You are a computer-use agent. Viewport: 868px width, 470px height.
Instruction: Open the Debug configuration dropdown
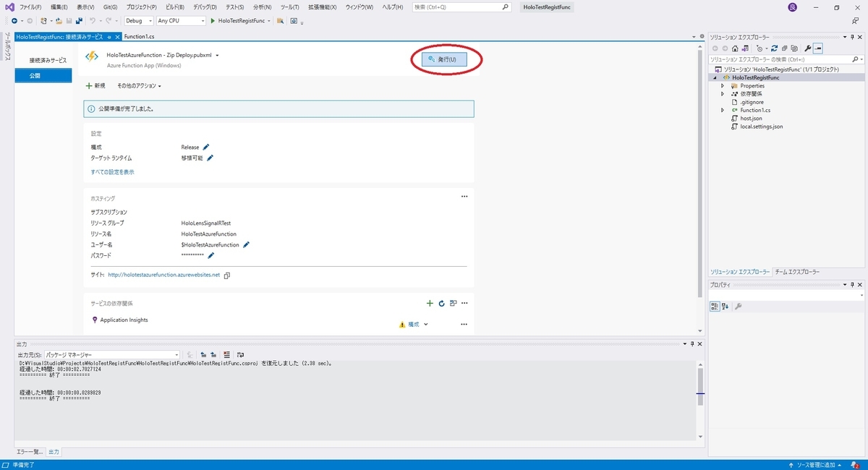(139, 20)
